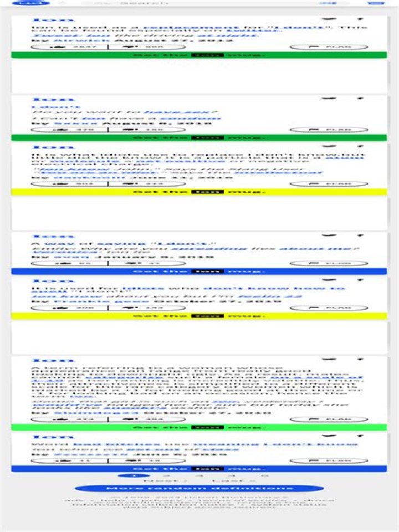Downvote the October 27, 2018 definition

tap(147, 308)
